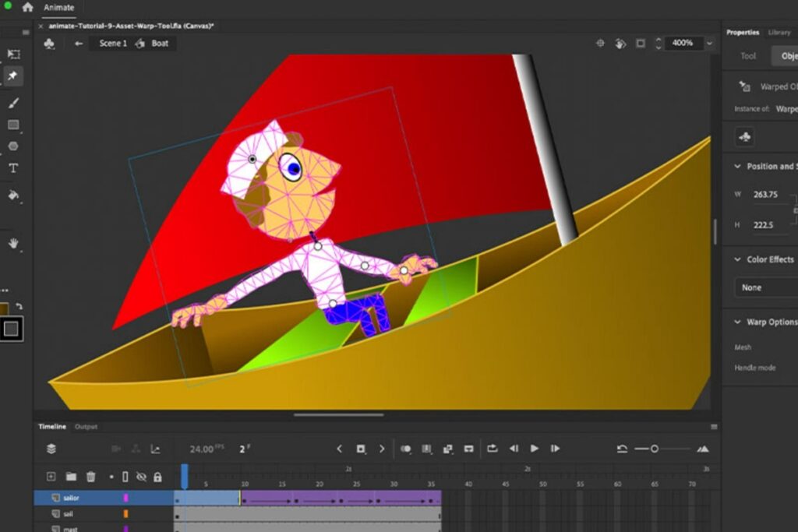This screenshot has height=532, width=798.
Task: Click the create tween icon
Action: 448,449
